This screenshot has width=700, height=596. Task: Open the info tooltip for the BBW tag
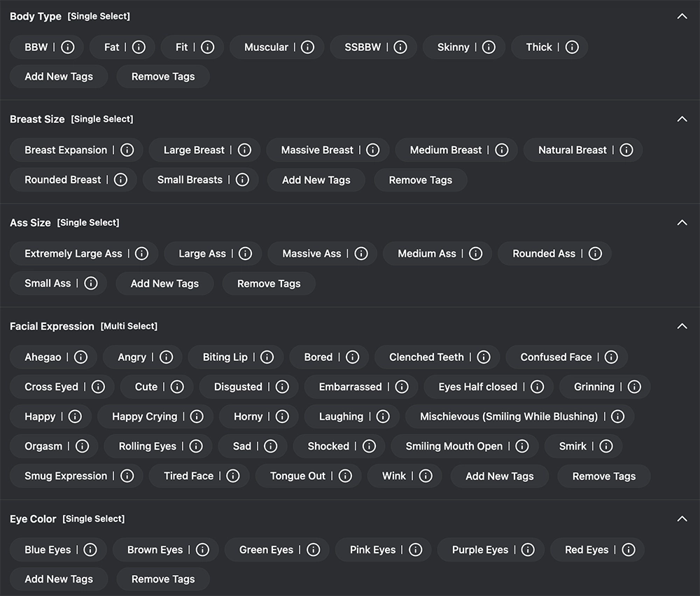[x=67, y=47]
